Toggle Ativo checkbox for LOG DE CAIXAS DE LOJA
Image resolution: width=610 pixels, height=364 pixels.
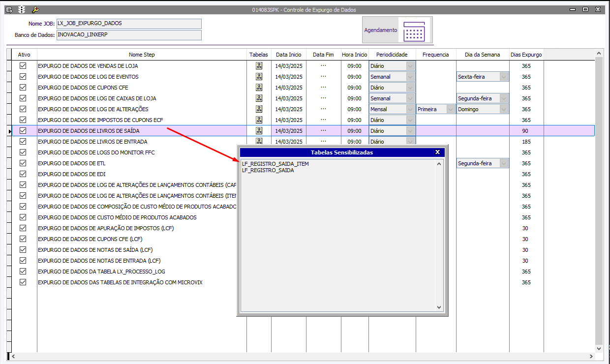click(23, 98)
